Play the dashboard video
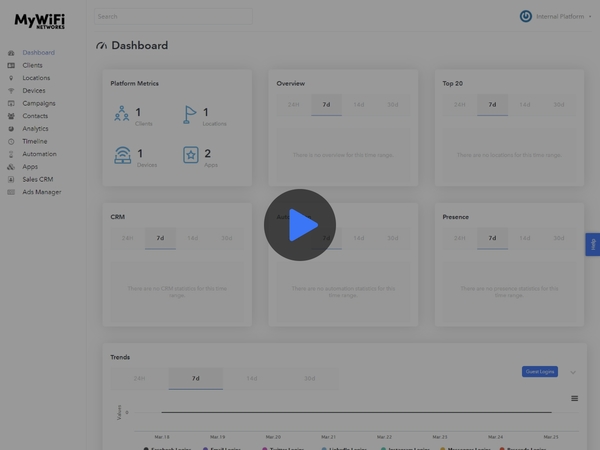Image resolution: width=600 pixels, height=450 pixels. pos(300,225)
